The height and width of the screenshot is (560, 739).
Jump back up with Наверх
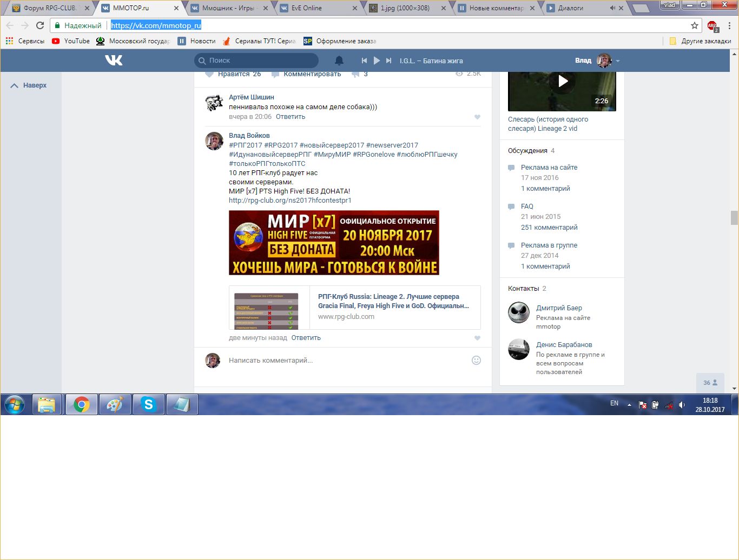point(29,85)
